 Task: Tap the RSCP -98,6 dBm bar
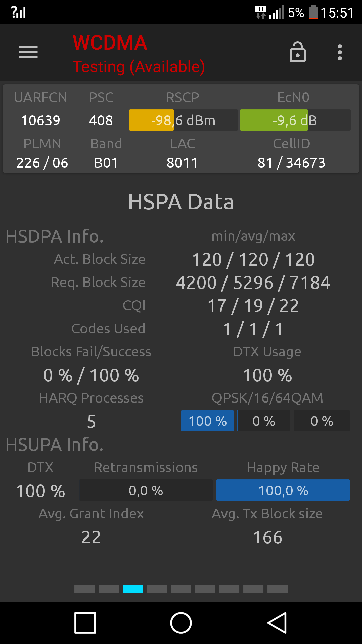coord(183,120)
